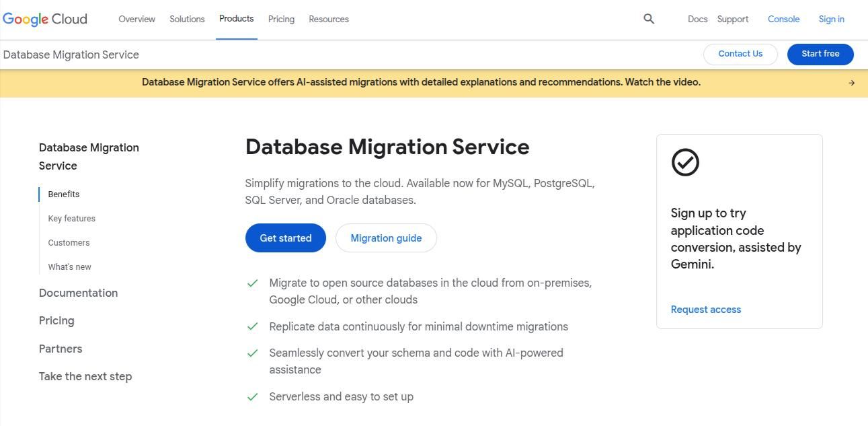
Task: Open the search magnifier icon
Action: coord(649,19)
